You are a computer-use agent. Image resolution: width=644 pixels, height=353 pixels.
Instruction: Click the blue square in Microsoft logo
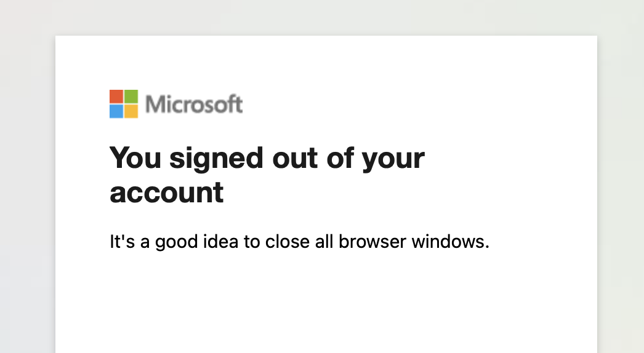point(116,111)
